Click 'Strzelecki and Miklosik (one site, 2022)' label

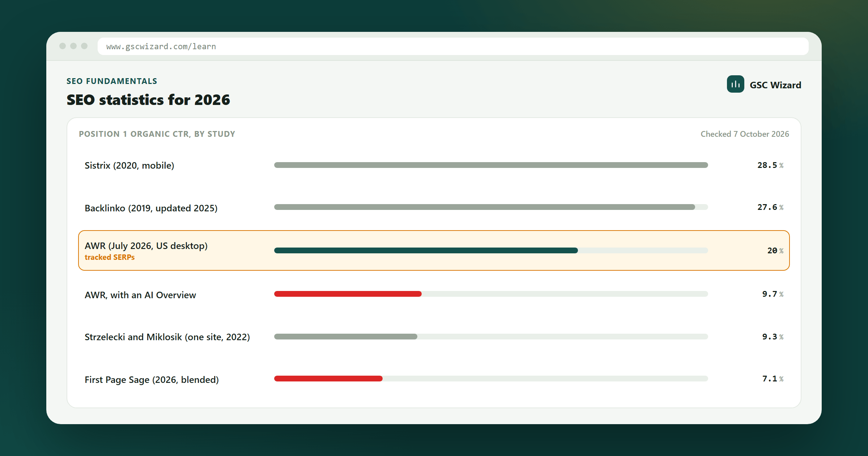(167, 337)
